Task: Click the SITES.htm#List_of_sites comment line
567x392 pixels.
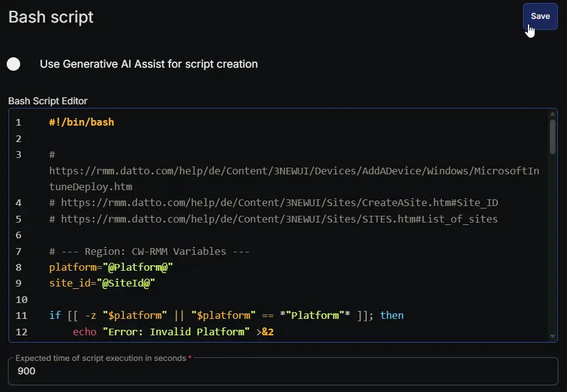Action: point(273,219)
